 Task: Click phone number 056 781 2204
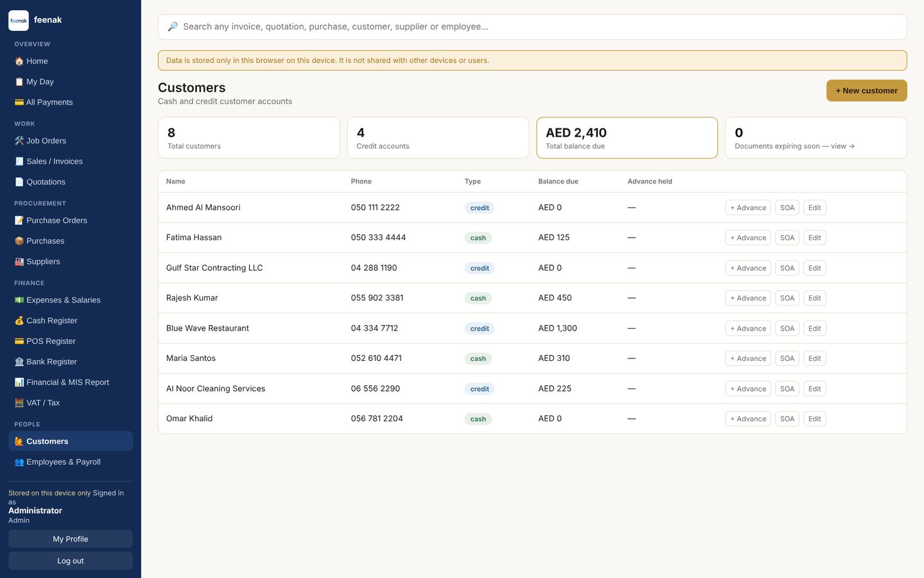pyautogui.click(x=377, y=419)
